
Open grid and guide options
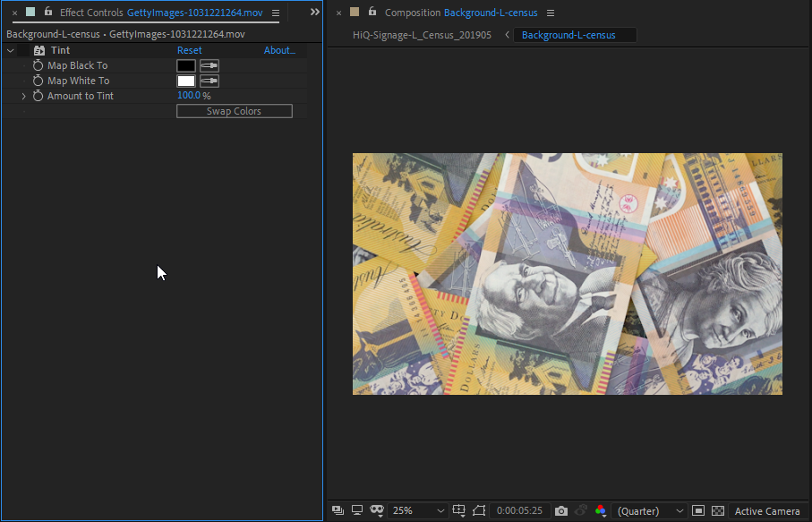click(459, 510)
